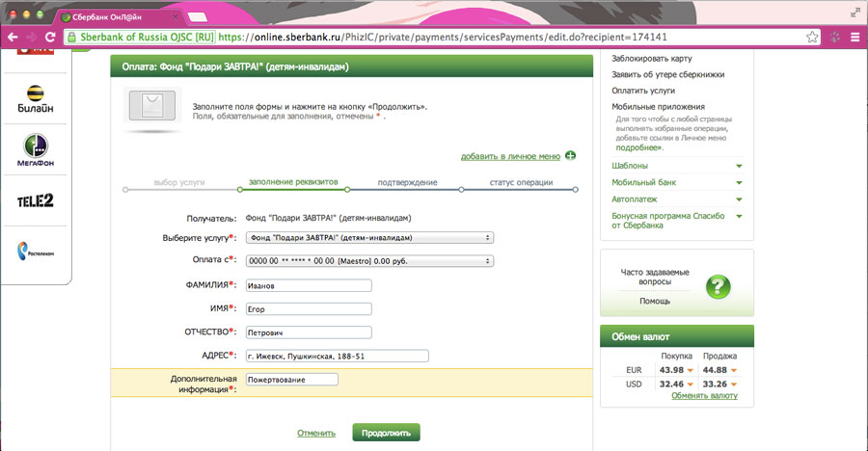Click the orange arrow next to USD buy rate 32.46
Image resolution: width=868 pixels, height=451 pixels.
[691, 385]
